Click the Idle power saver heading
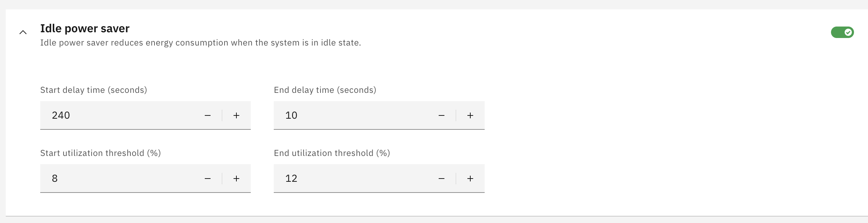The height and width of the screenshot is (223, 868). (85, 28)
